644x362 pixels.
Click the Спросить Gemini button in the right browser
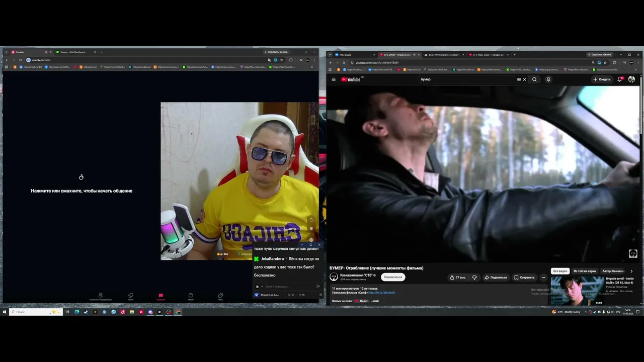[x=599, y=54]
